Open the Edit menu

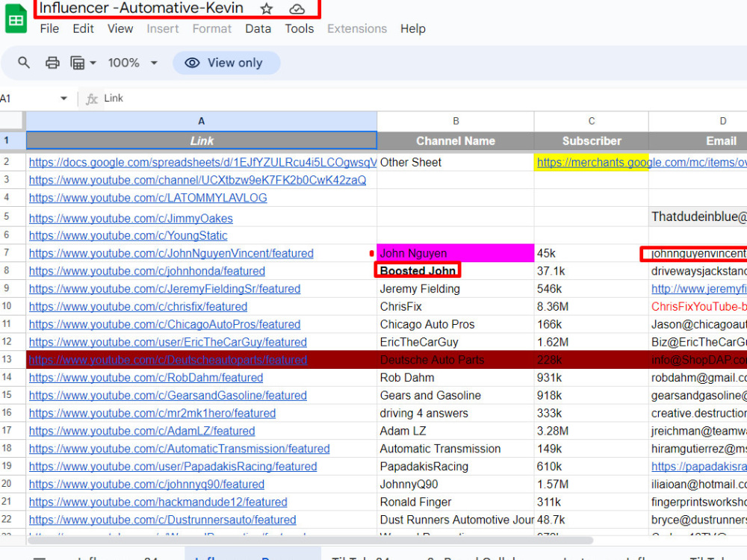(84, 28)
